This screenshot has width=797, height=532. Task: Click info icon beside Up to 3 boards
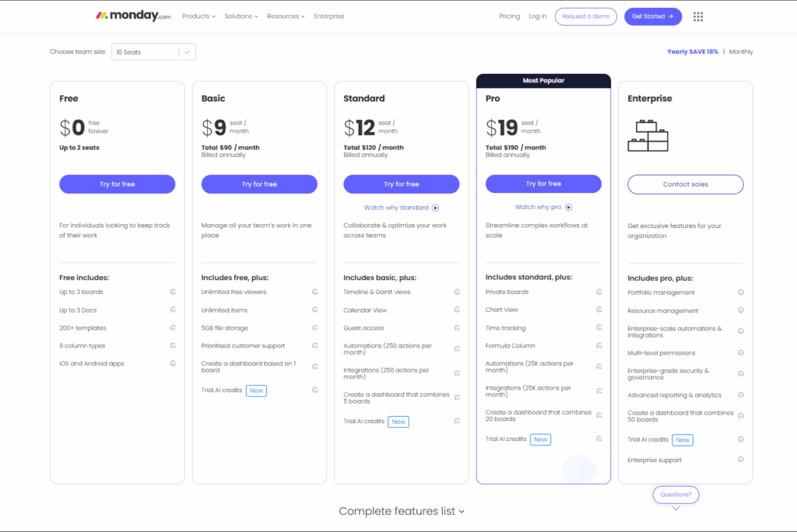pyautogui.click(x=173, y=292)
